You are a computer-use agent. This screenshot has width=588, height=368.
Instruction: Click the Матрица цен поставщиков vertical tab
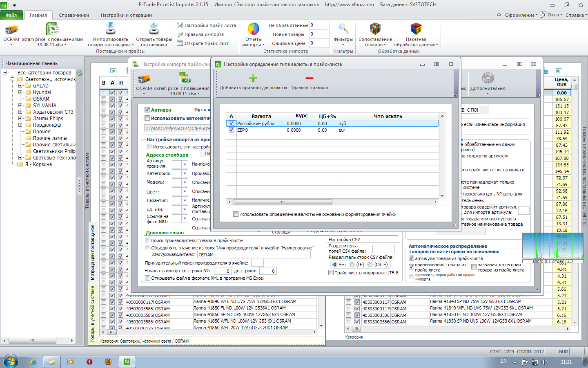(x=93, y=252)
